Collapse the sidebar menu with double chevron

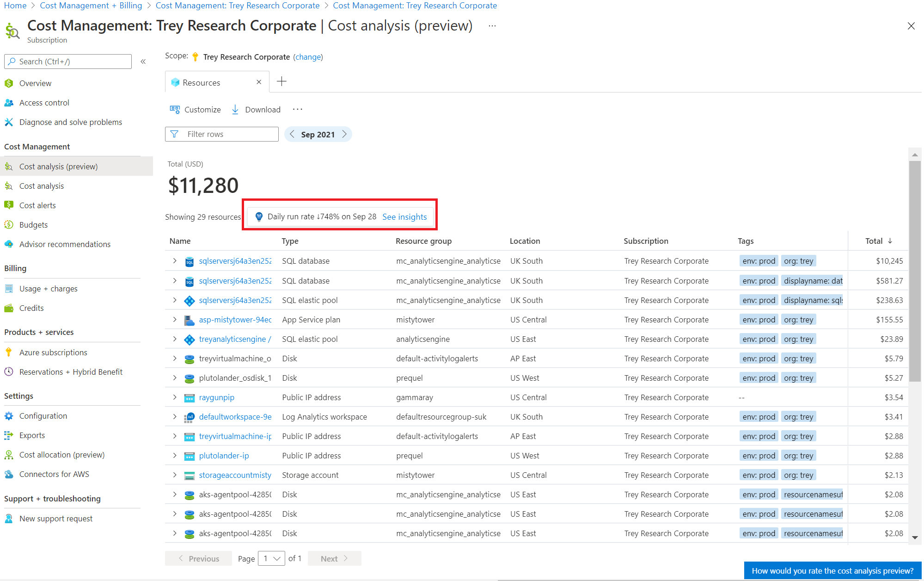coord(143,62)
